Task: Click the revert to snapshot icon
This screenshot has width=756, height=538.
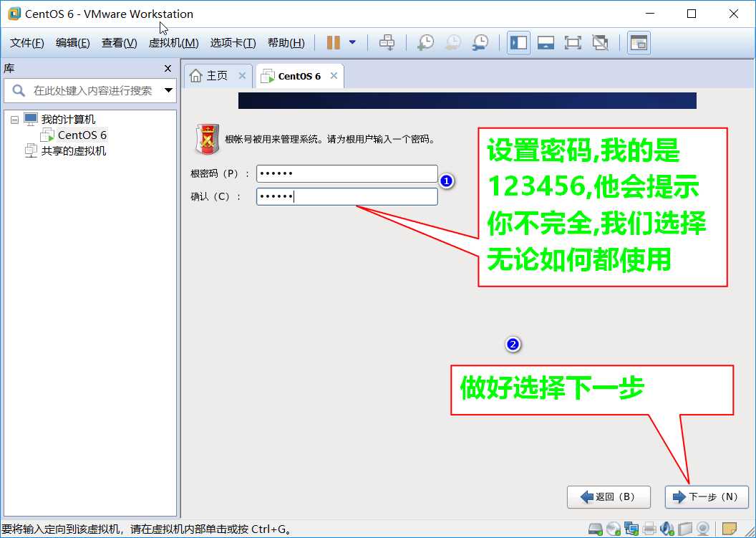Action: 452,42
